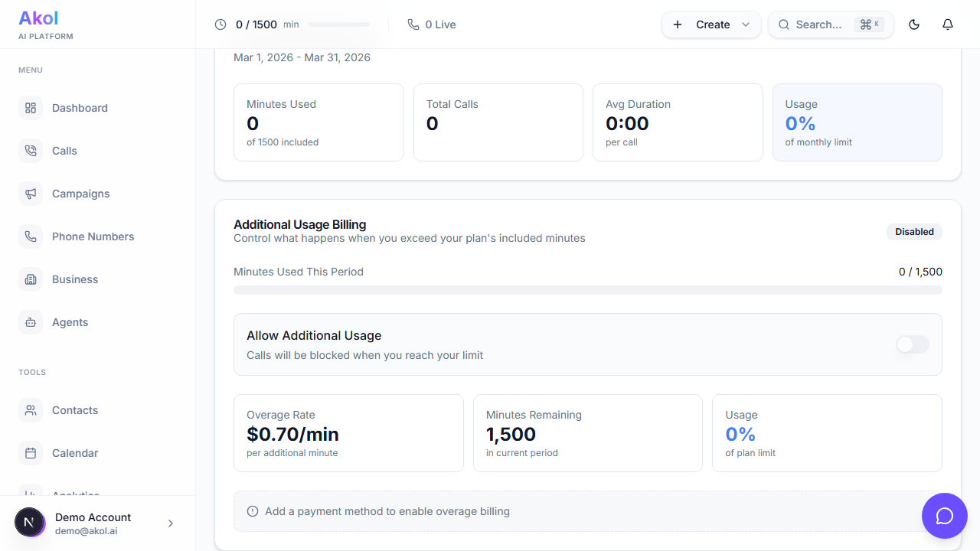Enable the Allow Additional Usage switch
Viewport: 980px width, 551px height.
[x=913, y=344]
